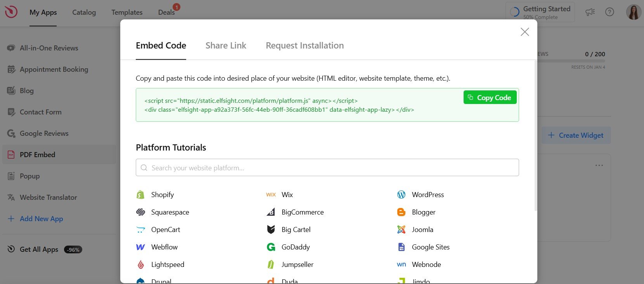The height and width of the screenshot is (284, 644).
Task: Click the WordPress platform icon
Action: tap(401, 195)
